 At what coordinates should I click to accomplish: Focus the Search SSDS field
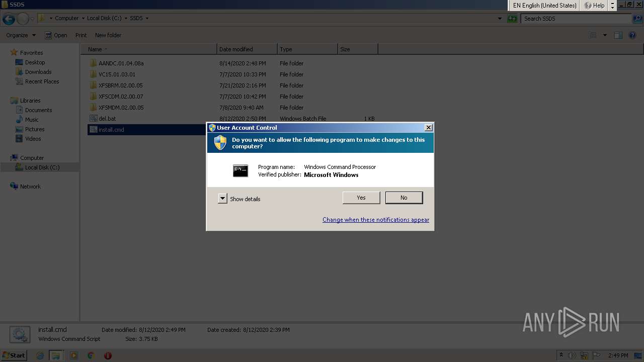click(x=576, y=19)
